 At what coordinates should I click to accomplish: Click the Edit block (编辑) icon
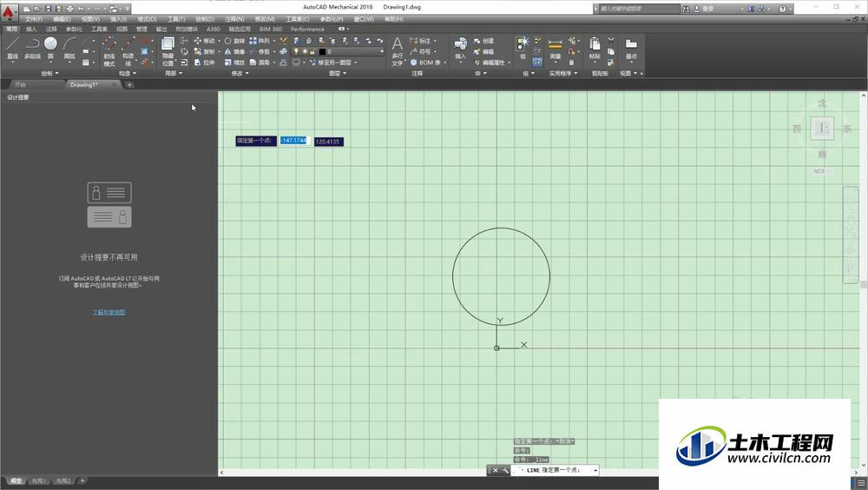pos(483,51)
